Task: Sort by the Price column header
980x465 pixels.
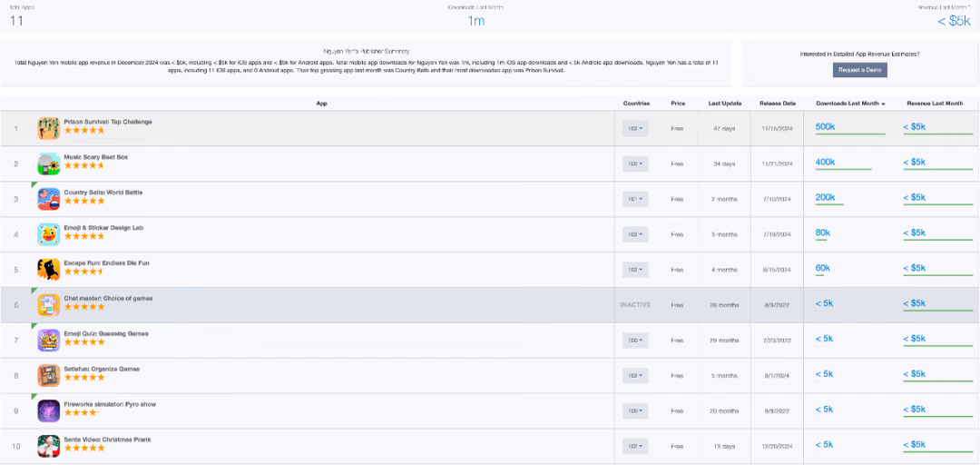Action: click(678, 104)
